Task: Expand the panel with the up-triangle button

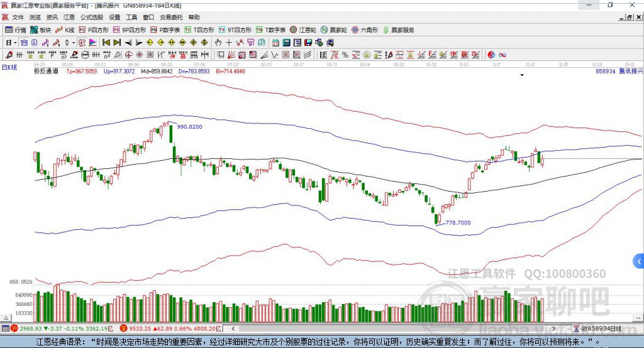Action: pyautogui.click(x=6, y=318)
